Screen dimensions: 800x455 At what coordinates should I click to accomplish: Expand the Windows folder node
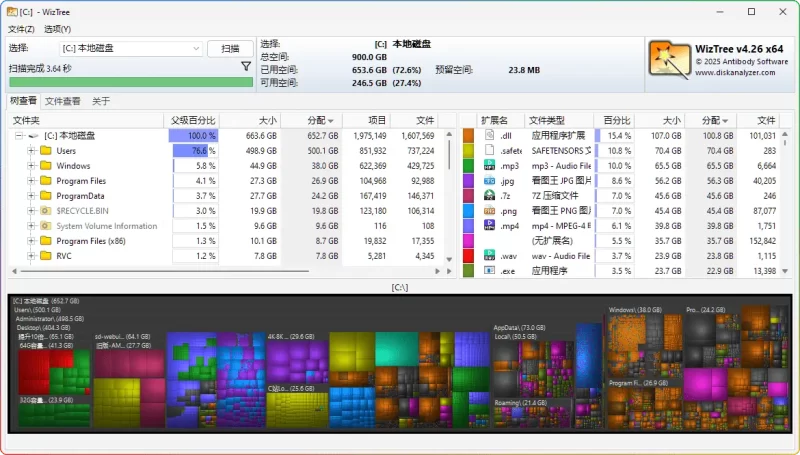pos(31,165)
